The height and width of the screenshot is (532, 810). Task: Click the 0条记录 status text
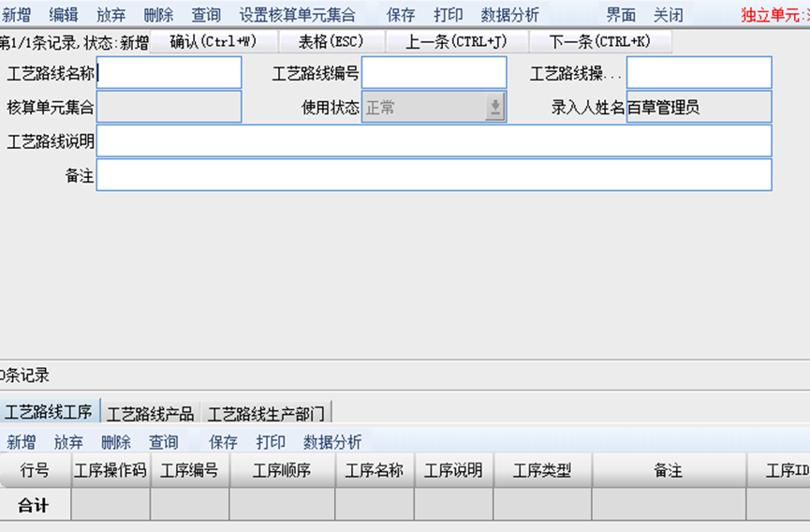pyautogui.click(x=24, y=375)
